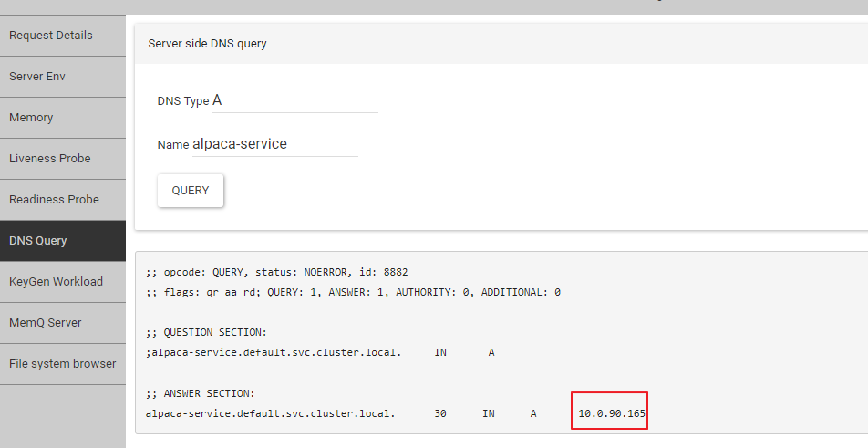The height and width of the screenshot is (448, 868).
Task: Go to KeyGen Workload section
Action: [x=63, y=282]
